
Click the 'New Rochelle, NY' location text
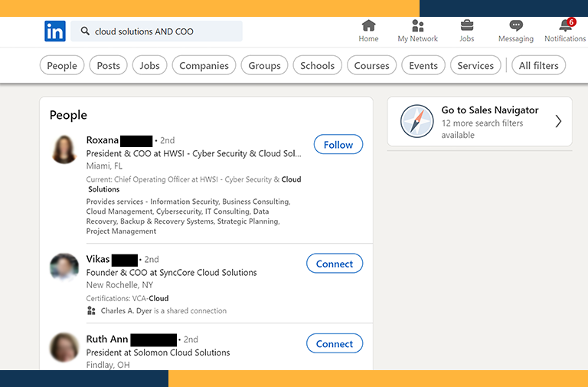[x=119, y=285]
